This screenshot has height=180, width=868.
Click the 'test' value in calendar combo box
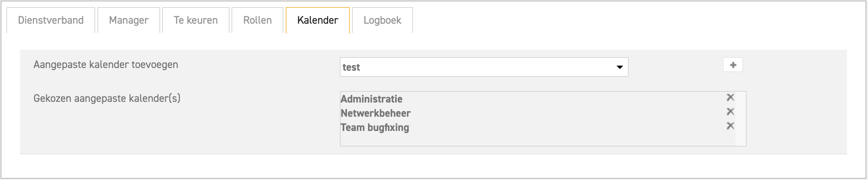(351, 67)
